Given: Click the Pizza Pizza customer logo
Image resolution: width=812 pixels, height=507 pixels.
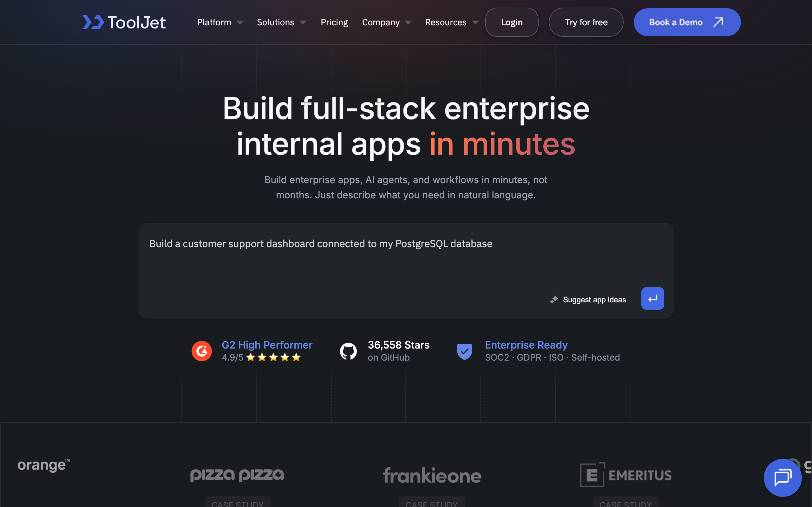Looking at the screenshot, I should pyautogui.click(x=237, y=475).
